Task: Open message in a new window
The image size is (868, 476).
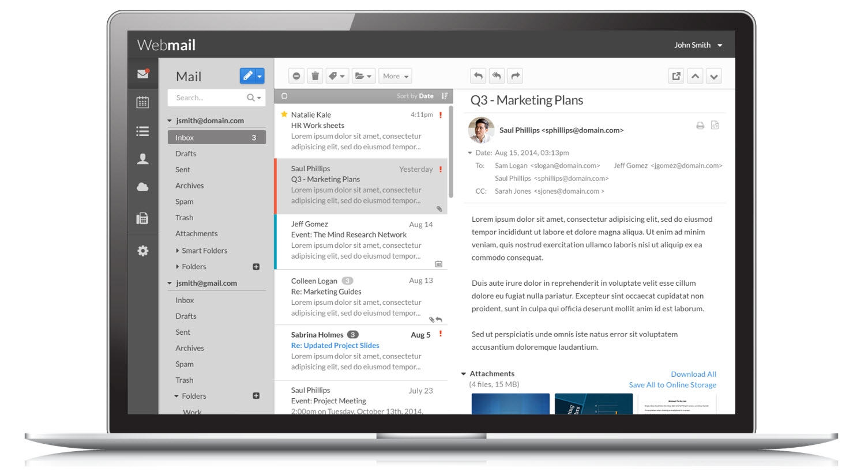Action: click(x=676, y=76)
